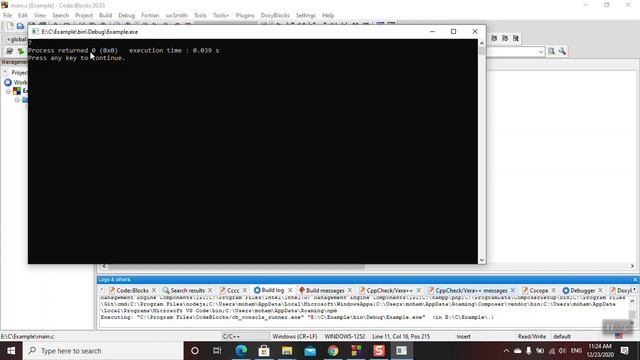Open Mail app from the taskbar
The width and height of the screenshot is (640, 360).
pyautogui.click(x=310, y=351)
